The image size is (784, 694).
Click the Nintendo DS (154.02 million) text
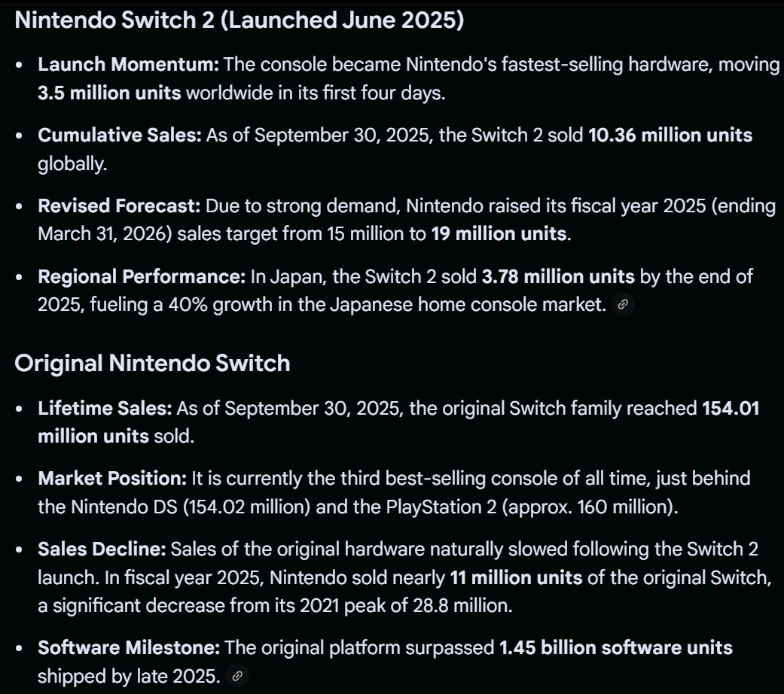pos(174,507)
